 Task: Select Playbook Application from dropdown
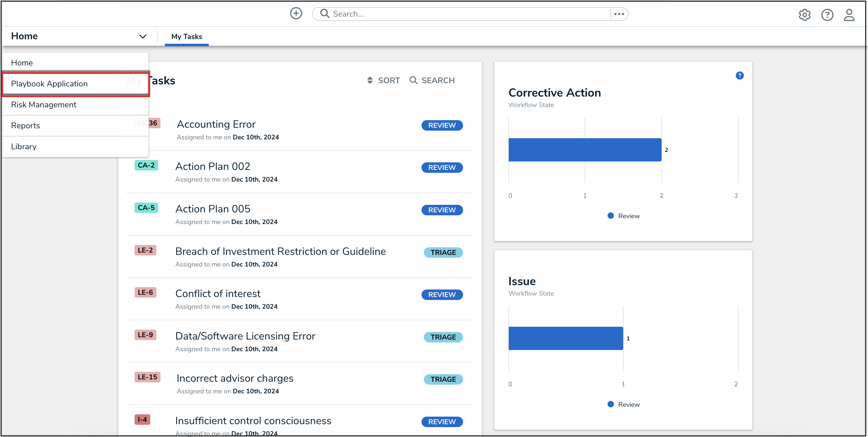pyautogui.click(x=49, y=84)
